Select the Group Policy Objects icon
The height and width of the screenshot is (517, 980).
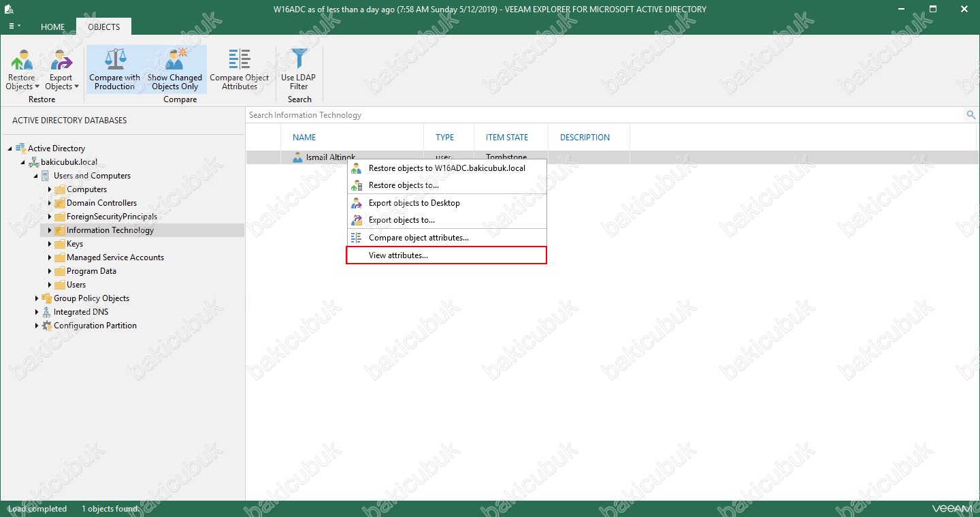click(46, 298)
